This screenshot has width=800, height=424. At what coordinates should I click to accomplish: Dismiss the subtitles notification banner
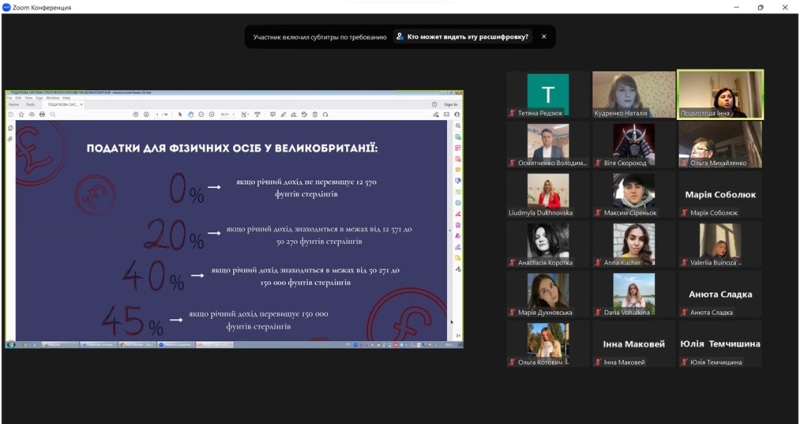tap(544, 37)
